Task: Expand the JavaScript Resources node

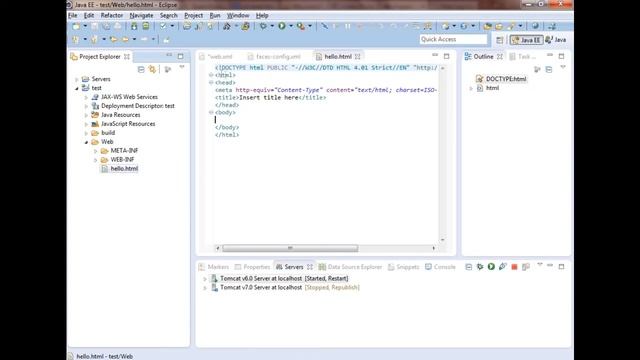Action: [86, 124]
